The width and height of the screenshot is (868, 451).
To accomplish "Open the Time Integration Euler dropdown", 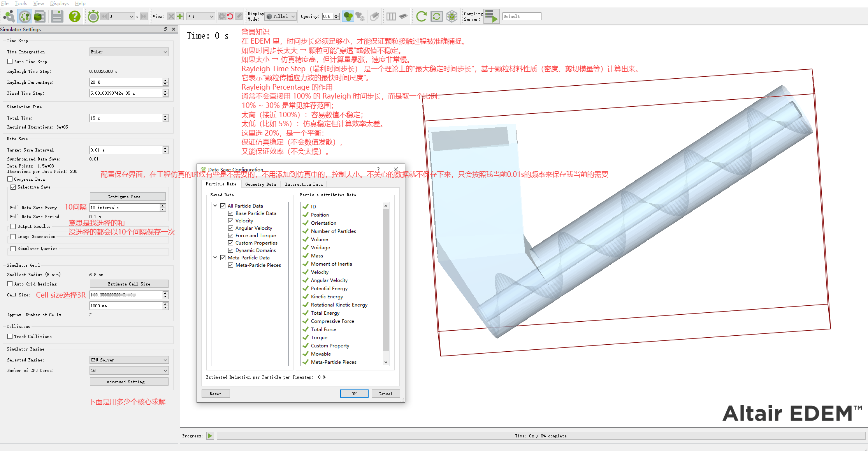I will (129, 52).
